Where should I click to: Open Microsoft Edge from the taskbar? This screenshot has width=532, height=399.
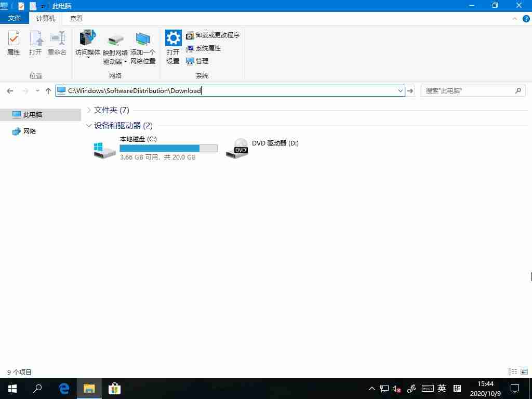click(x=63, y=388)
